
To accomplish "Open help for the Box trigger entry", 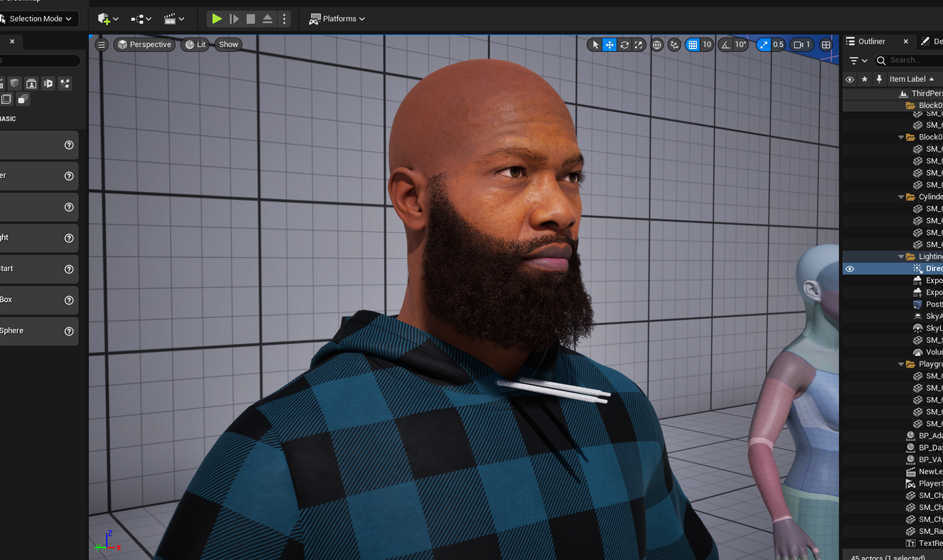I will pos(69,300).
